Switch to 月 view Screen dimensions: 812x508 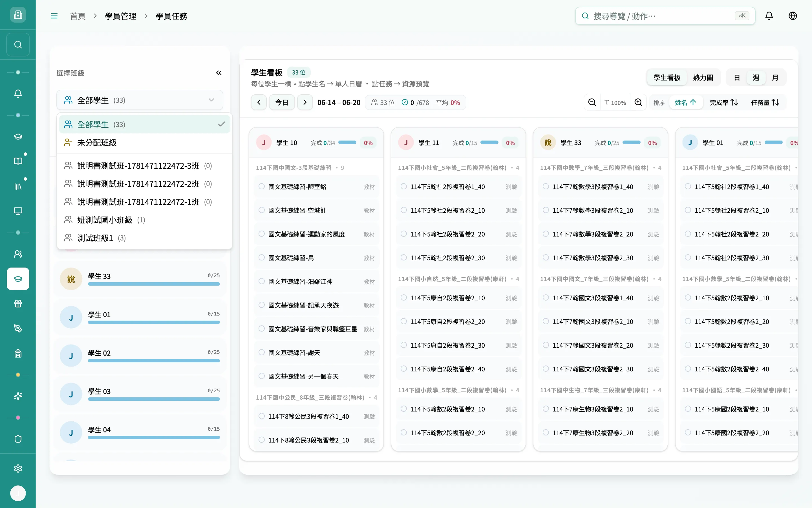[775, 78]
